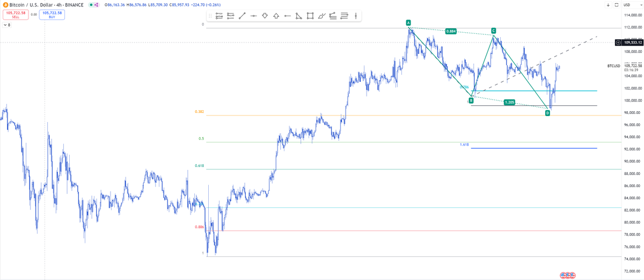Select the Horizontal Ray tool
The width and height of the screenshot is (644, 280).
(x=287, y=16)
